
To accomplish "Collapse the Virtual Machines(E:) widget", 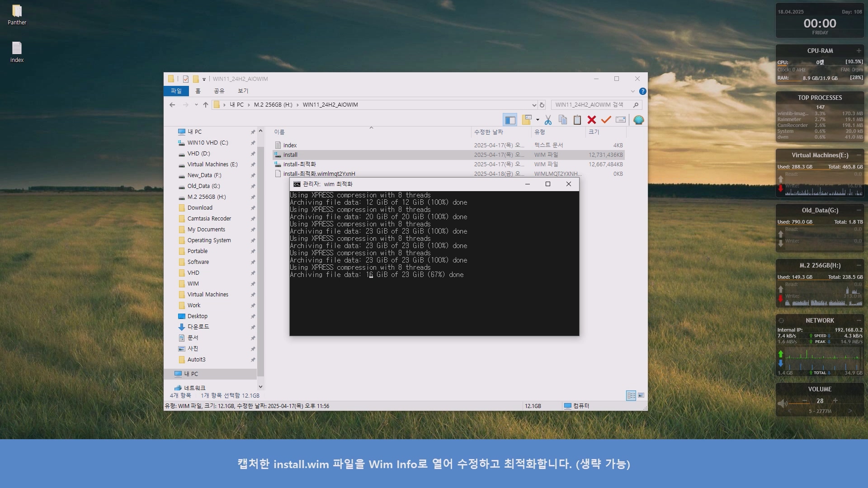I will [x=859, y=155].
